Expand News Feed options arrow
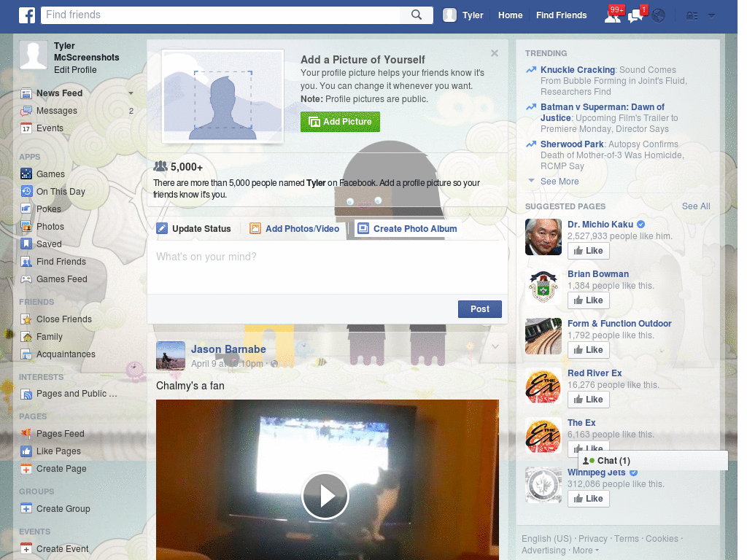The height and width of the screenshot is (560, 747). click(131, 93)
